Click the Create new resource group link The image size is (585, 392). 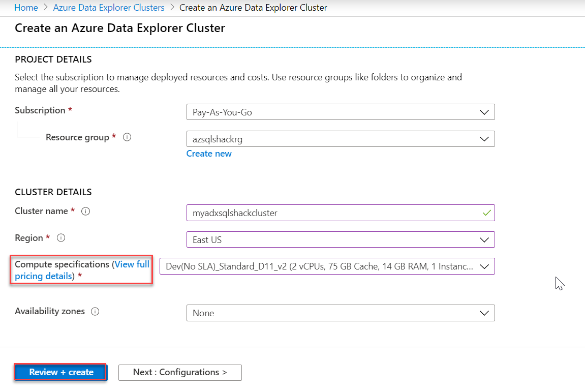pos(209,154)
